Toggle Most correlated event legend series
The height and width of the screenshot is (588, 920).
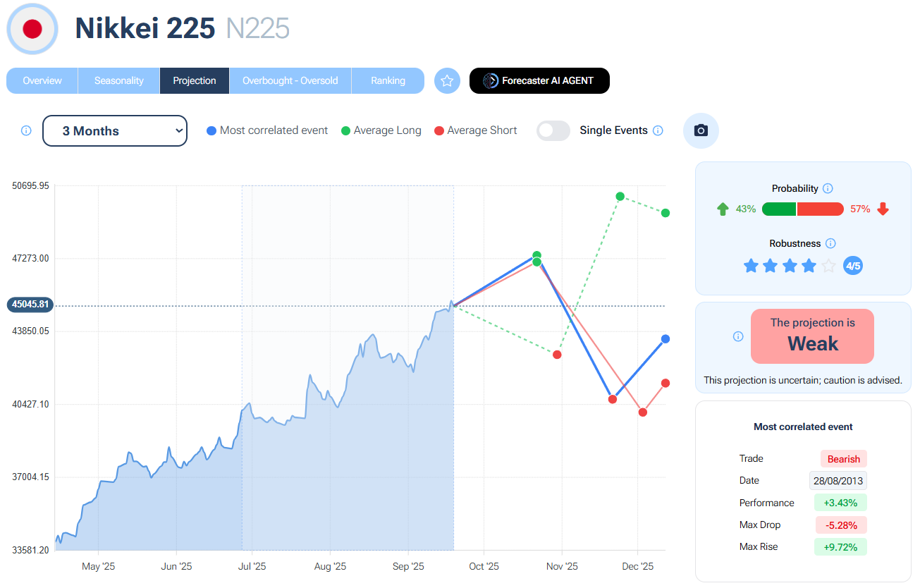pos(267,130)
